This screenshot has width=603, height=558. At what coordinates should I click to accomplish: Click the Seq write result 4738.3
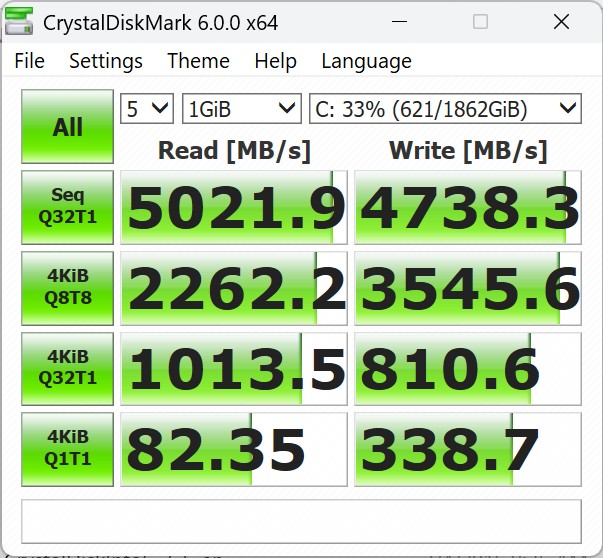click(468, 207)
